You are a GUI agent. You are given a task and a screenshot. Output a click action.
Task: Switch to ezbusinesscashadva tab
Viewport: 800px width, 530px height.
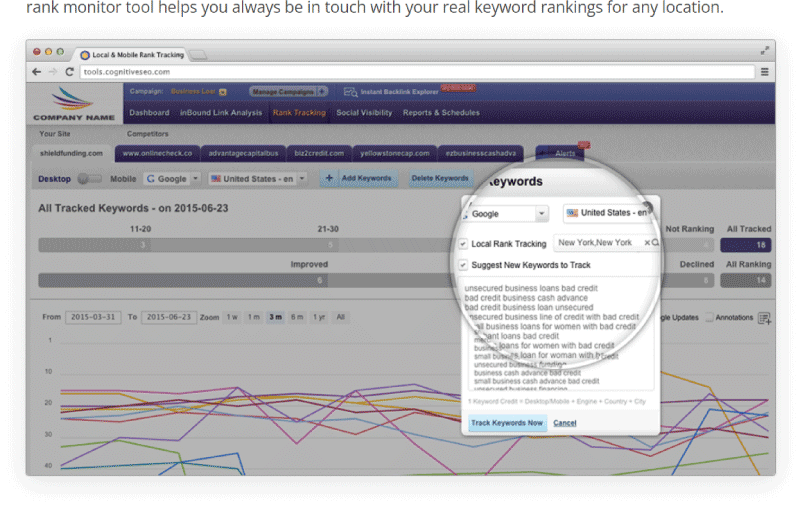[481, 154]
